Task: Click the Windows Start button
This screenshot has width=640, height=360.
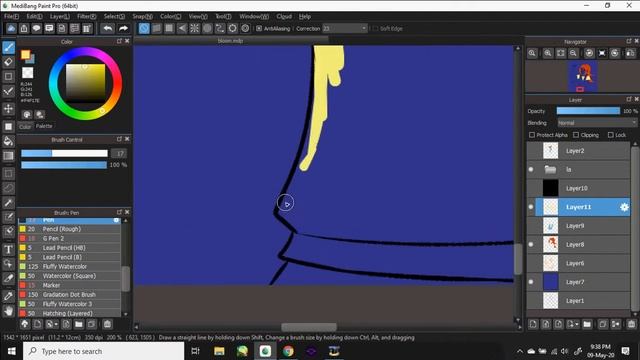Action: tap(11, 351)
